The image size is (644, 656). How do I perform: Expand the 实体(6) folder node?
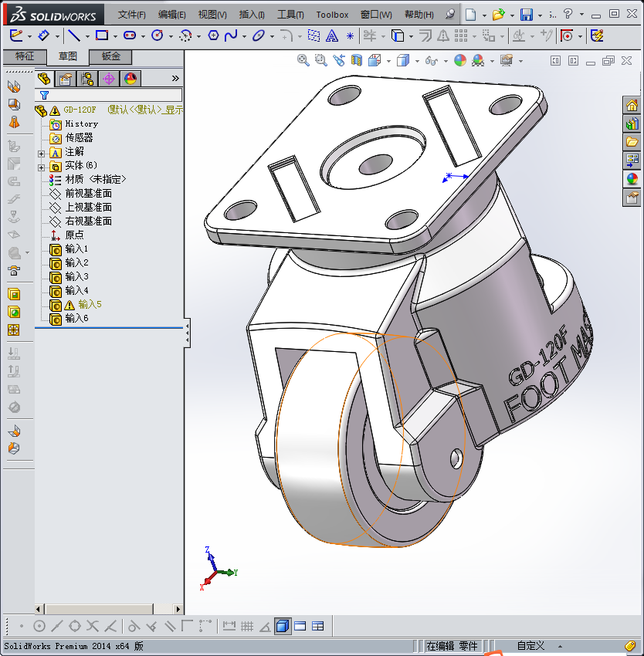(x=41, y=167)
